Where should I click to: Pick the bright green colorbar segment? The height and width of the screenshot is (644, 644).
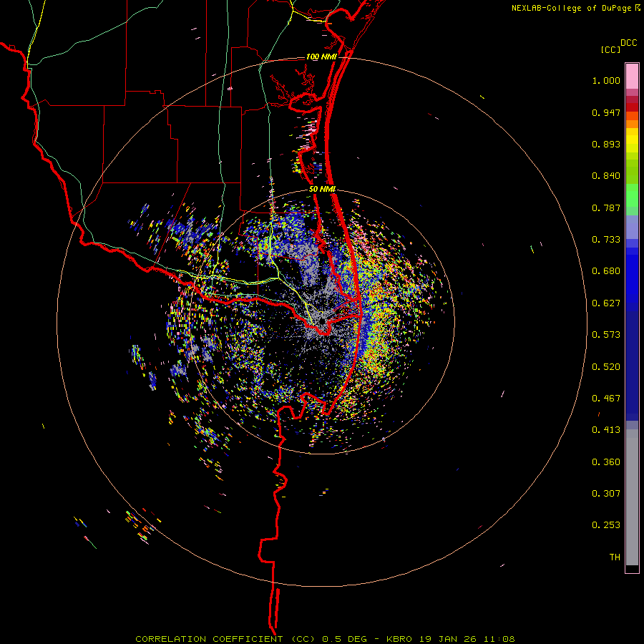tap(632, 195)
